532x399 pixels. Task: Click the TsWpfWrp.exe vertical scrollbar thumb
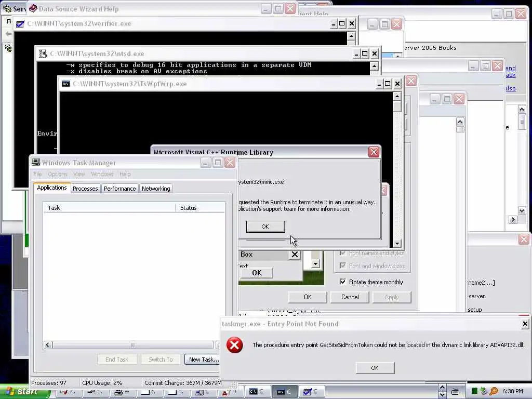(397, 106)
